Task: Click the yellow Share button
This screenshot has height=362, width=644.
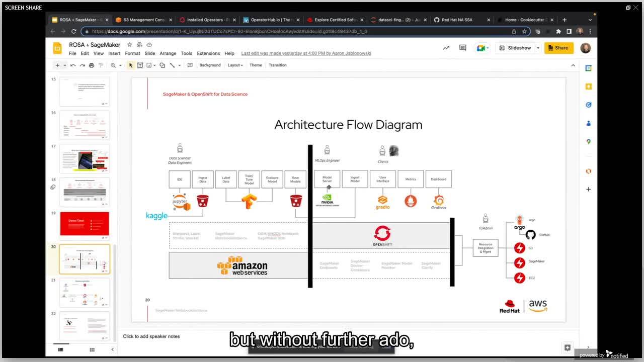Action: pyautogui.click(x=558, y=48)
